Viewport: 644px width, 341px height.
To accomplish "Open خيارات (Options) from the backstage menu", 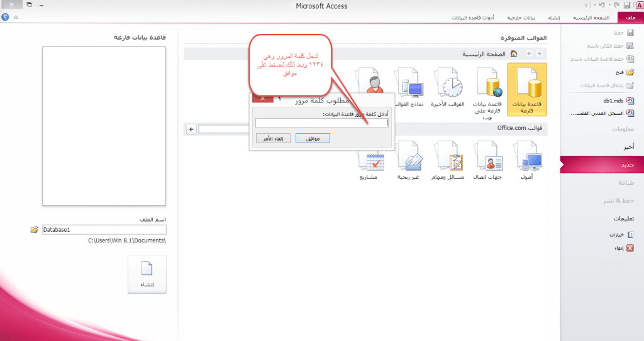I will pos(621,235).
